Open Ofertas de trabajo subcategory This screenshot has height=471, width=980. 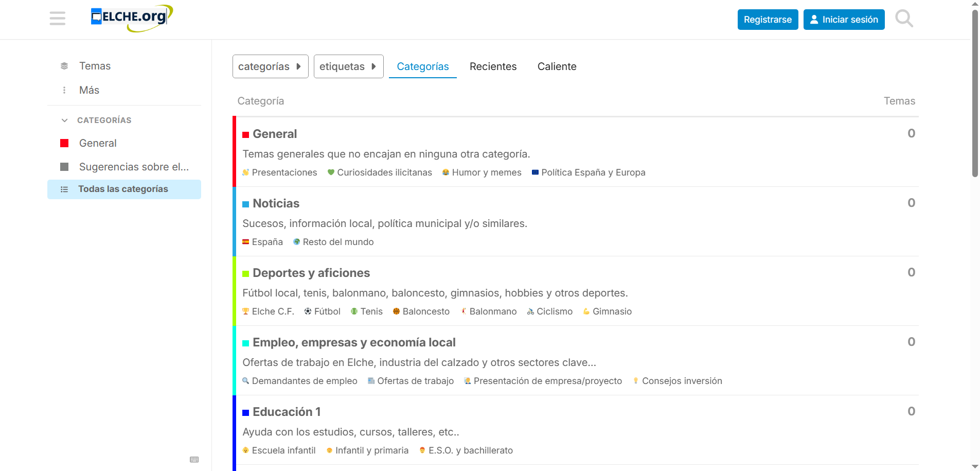411,381
